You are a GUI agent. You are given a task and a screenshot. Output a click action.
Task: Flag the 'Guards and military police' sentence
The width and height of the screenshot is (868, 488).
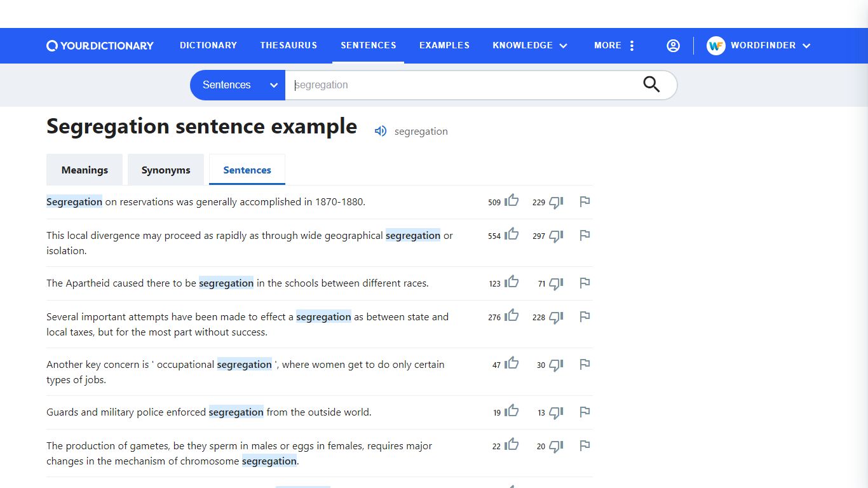pyautogui.click(x=585, y=412)
